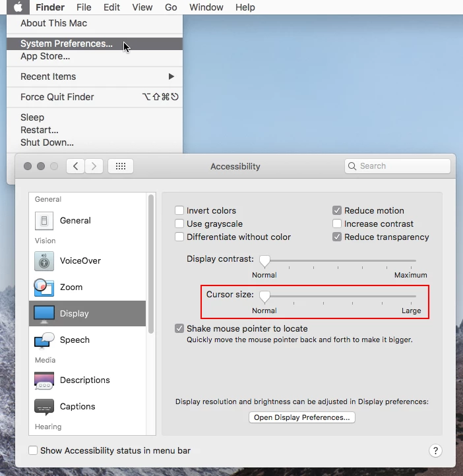Enable Differentiate without color checkbox
Image resolution: width=463 pixels, height=476 pixels.
tap(179, 237)
